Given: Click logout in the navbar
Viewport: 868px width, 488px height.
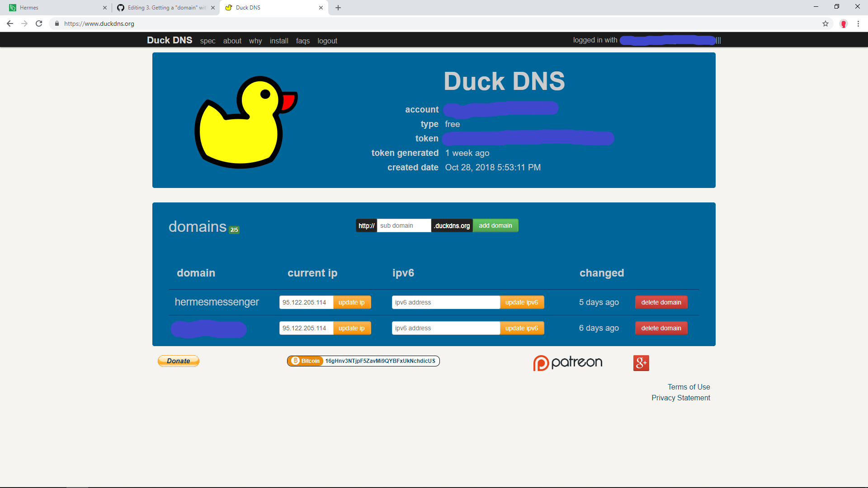Looking at the screenshot, I should pyautogui.click(x=327, y=41).
